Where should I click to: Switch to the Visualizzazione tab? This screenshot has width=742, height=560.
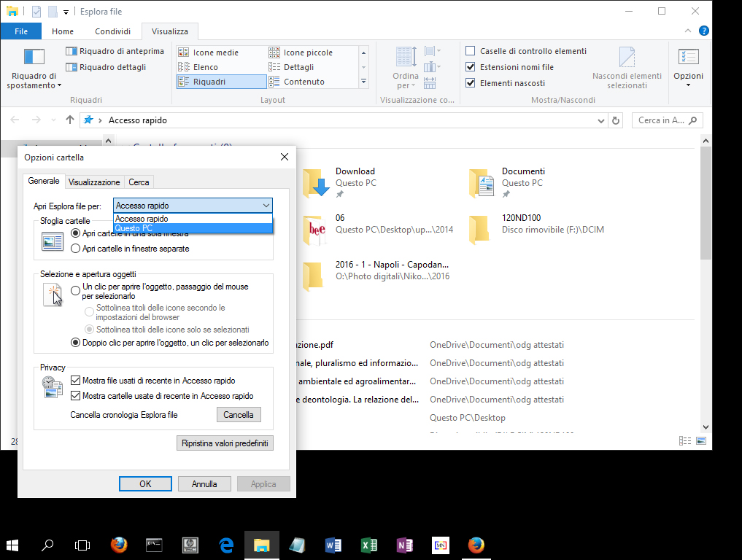click(x=93, y=182)
